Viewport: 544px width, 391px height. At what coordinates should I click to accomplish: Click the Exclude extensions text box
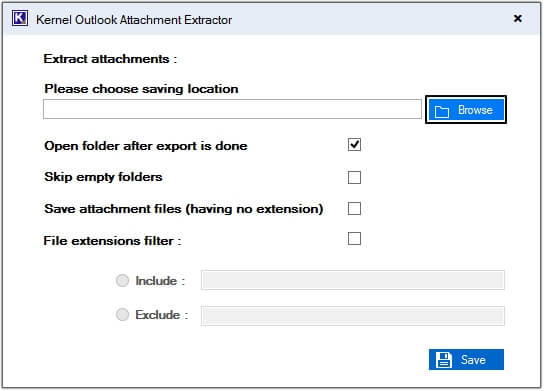point(352,316)
